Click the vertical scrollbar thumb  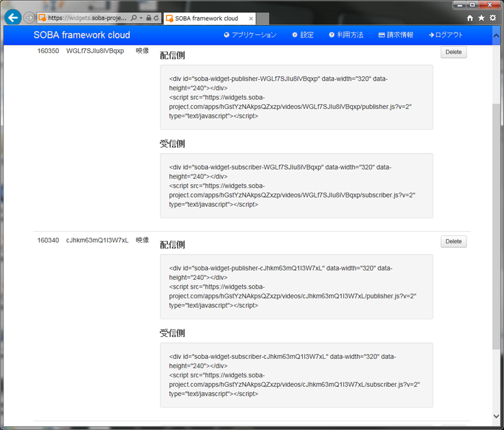496,226
